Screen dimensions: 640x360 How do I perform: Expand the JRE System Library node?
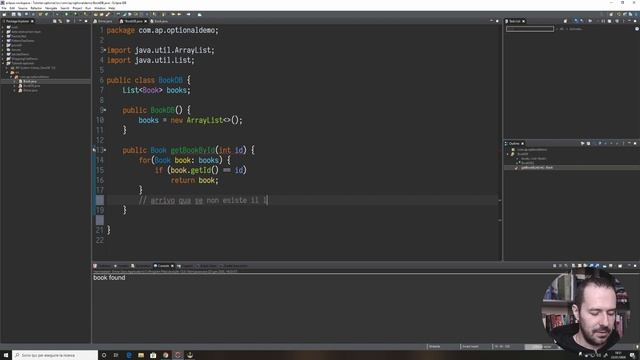7,68
